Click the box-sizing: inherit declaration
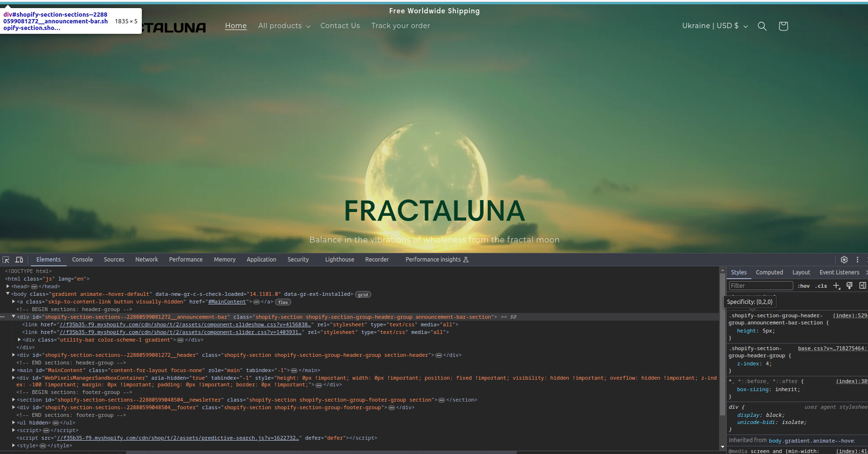 (769, 389)
